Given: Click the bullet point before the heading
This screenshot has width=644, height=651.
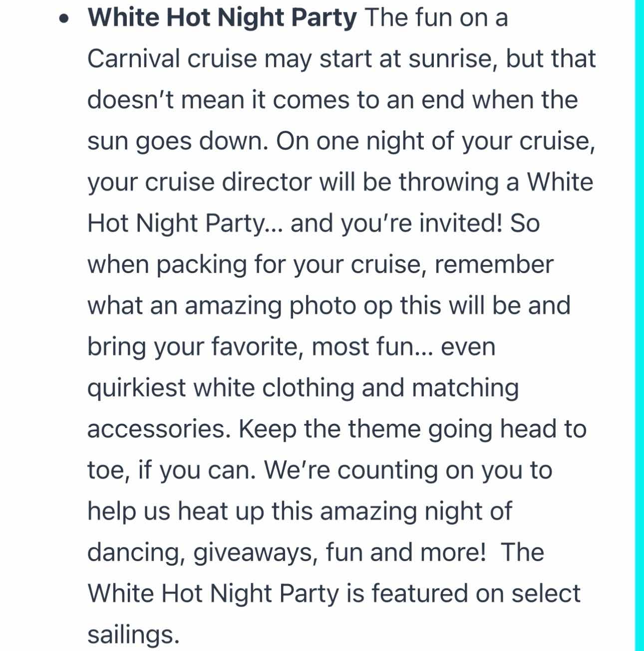Looking at the screenshot, I should [63, 19].
